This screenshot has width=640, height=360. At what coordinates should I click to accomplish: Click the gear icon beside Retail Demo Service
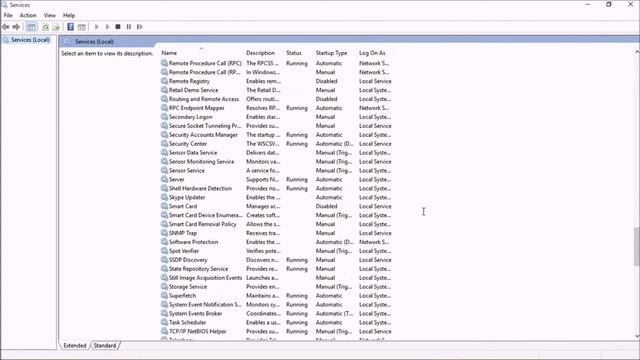(x=164, y=90)
